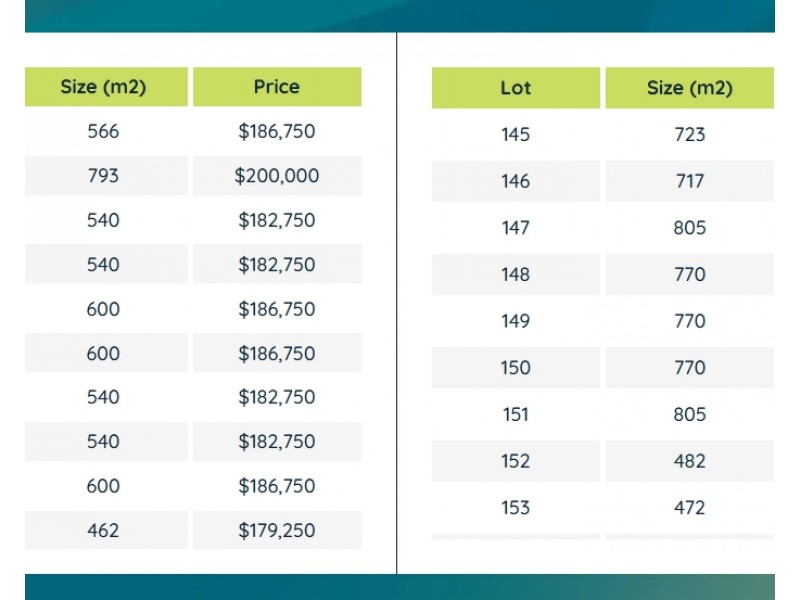Select the 482 size cell
Screen dimensions: 800x600
tap(690, 461)
